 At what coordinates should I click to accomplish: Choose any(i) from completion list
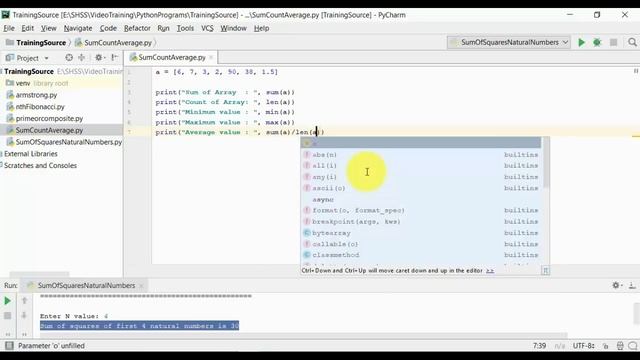click(420, 177)
